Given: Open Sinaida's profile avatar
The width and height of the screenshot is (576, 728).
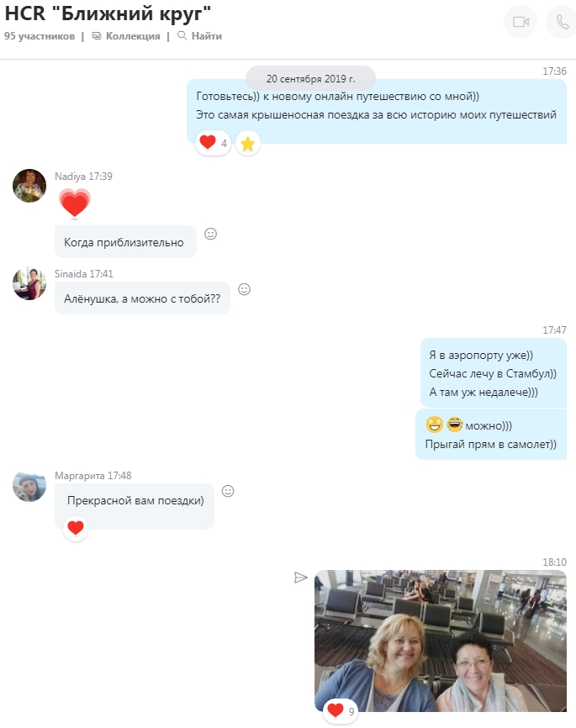Looking at the screenshot, I should coord(29,283).
